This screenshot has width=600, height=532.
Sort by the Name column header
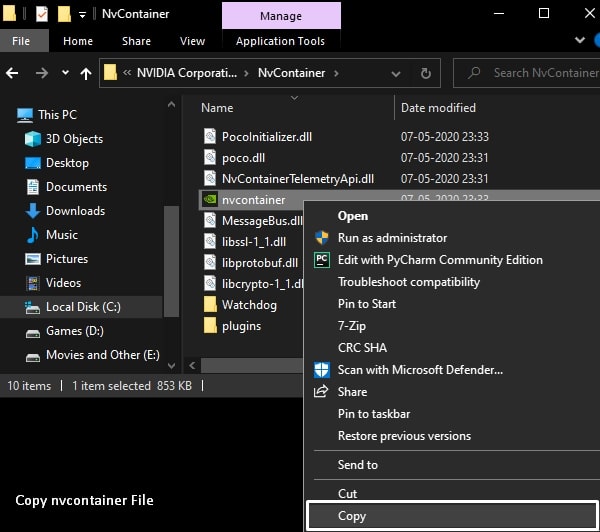tap(217, 108)
